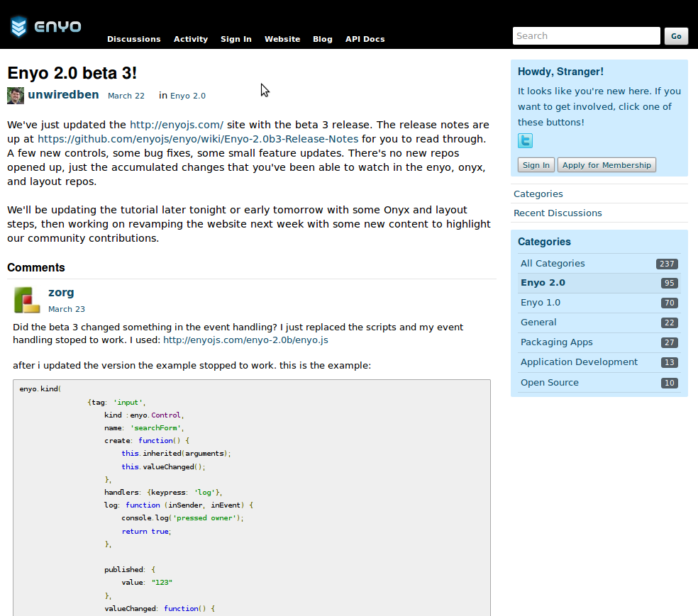
Task: Click the 237 count badge for All Categories
Action: coord(667,264)
